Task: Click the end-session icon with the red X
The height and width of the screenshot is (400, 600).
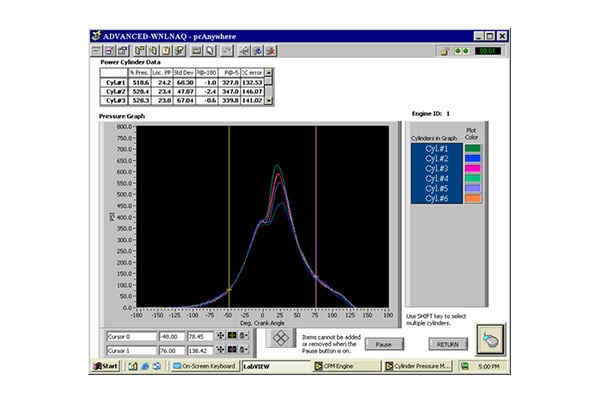Action: [270, 51]
